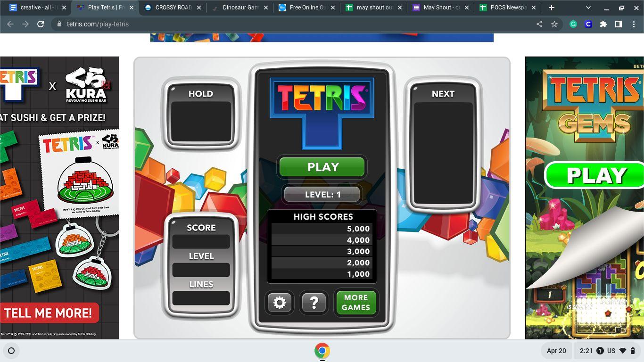This screenshot has width=644, height=362.
Task: Open the 'may shout out' tab
Action: pos(373,8)
